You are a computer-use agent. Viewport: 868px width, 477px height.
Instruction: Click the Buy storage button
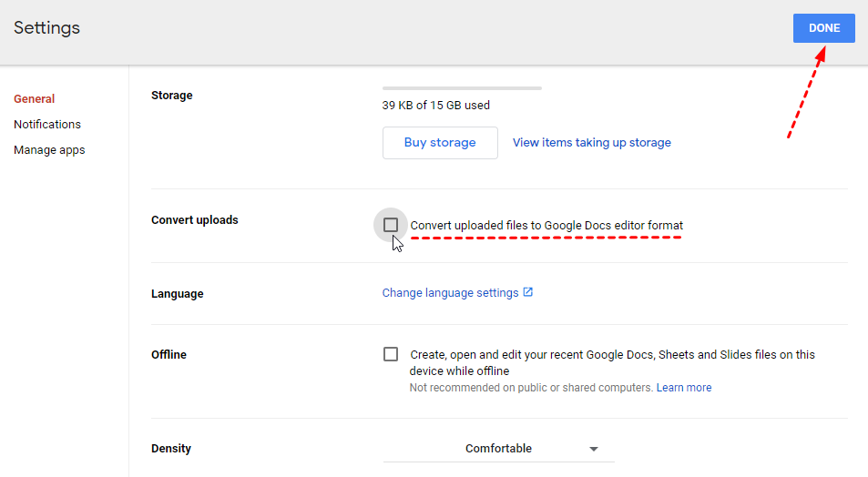440,143
